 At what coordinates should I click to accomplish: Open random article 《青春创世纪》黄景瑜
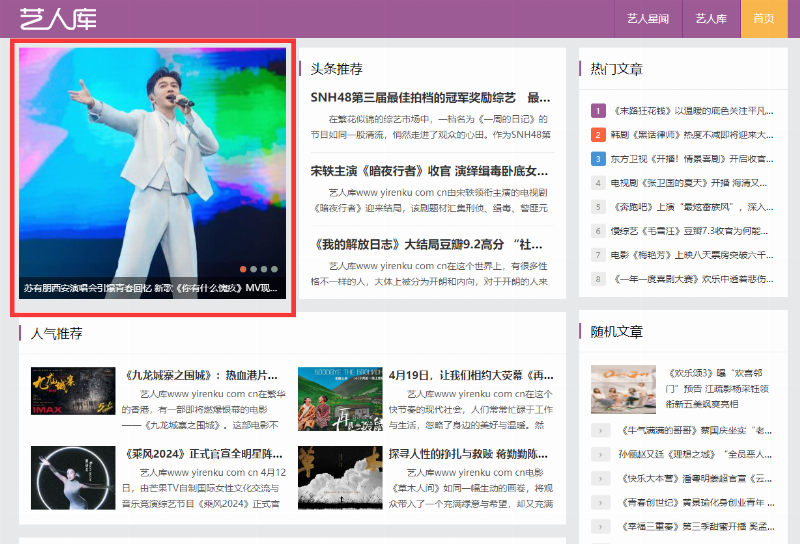pos(696,503)
